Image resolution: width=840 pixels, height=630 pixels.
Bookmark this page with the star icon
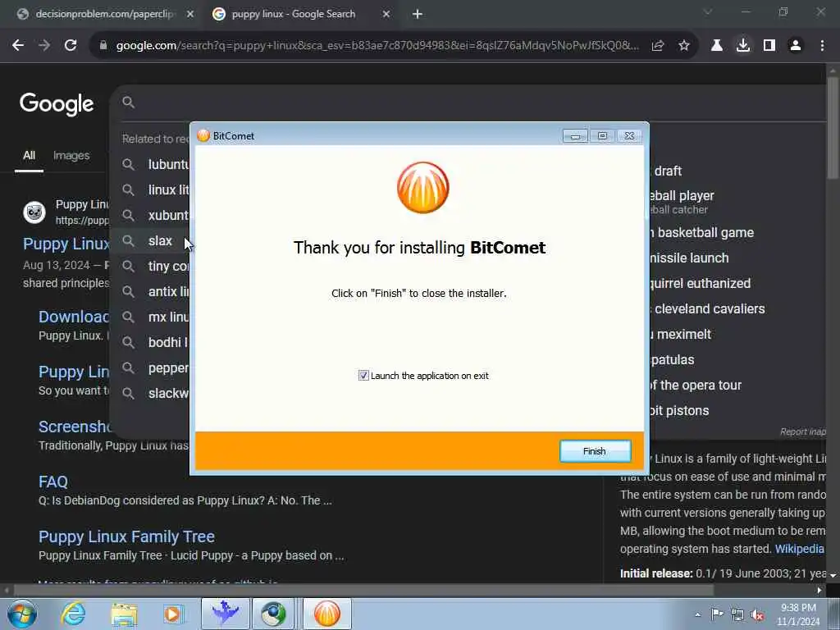tap(684, 46)
